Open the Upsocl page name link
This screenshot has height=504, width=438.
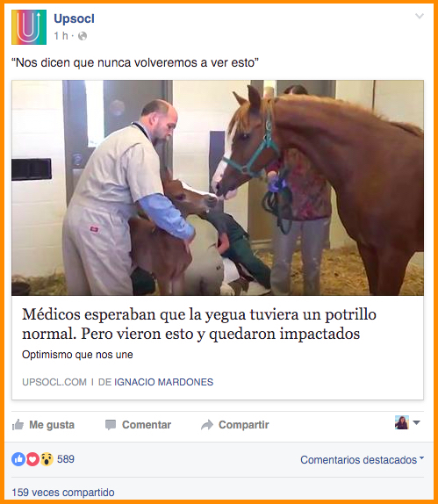click(x=75, y=18)
